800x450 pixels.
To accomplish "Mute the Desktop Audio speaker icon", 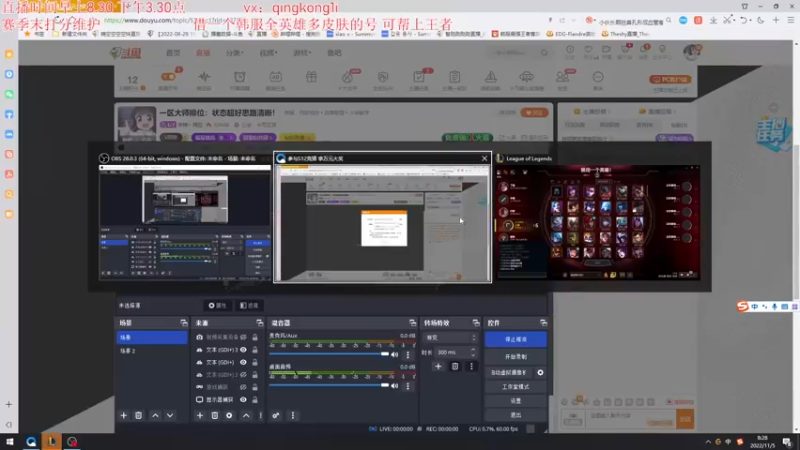I will tap(394, 386).
